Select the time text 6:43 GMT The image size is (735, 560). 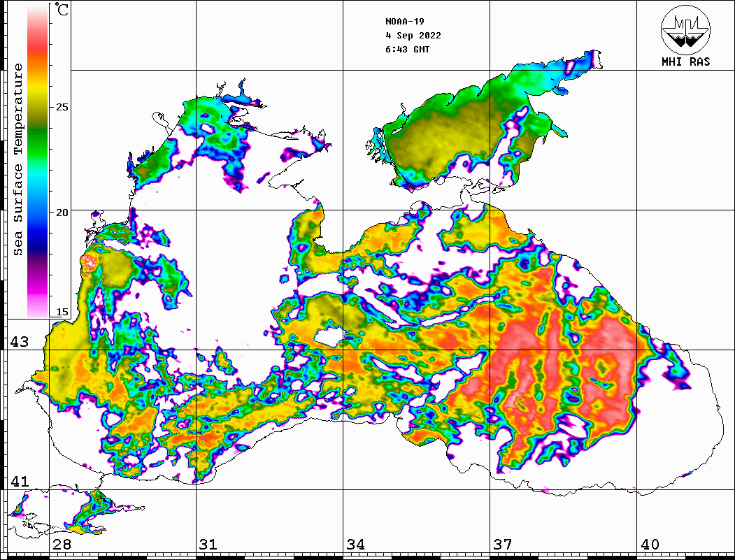[x=407, y=49]
